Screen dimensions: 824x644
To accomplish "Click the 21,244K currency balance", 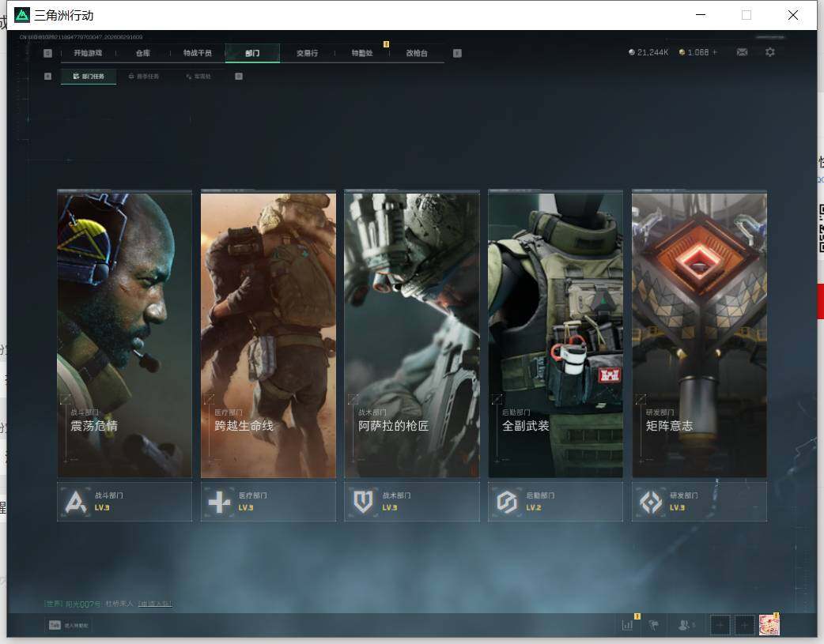I will (648, 52).
